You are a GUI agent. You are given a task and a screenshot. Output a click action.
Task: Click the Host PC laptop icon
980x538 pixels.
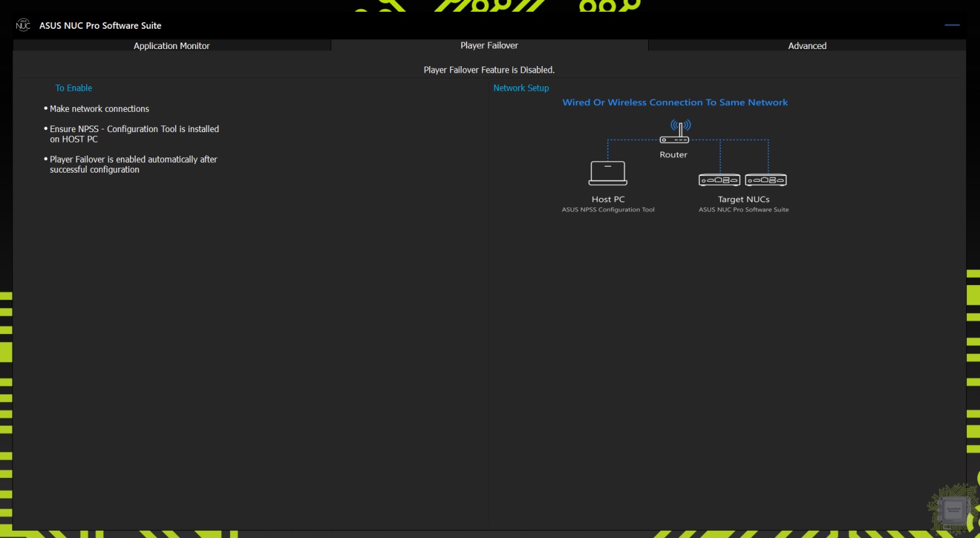pos(608,173)
